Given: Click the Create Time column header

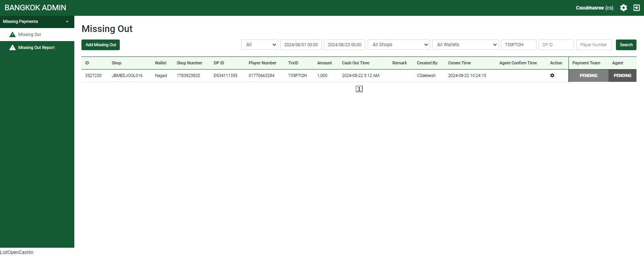Looking at the screenshot, I should coord(459,63).
